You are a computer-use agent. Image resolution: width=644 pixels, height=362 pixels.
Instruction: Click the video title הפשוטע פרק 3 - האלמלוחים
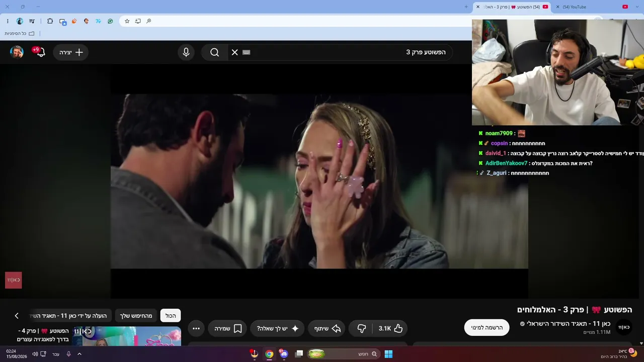coord(575,310)
